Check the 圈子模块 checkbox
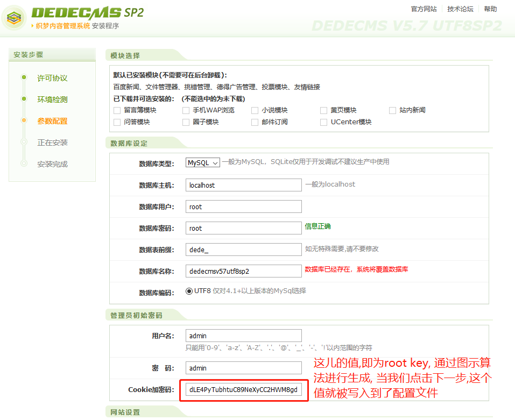Viewport: 515px width, 420px height. [186, 123]
